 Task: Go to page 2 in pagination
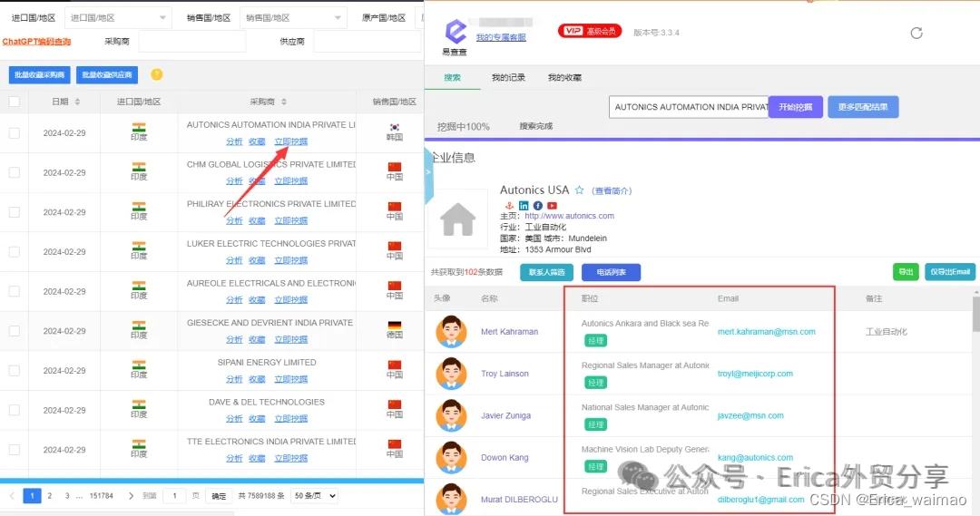pyautogui.click(x=49, y=495)
